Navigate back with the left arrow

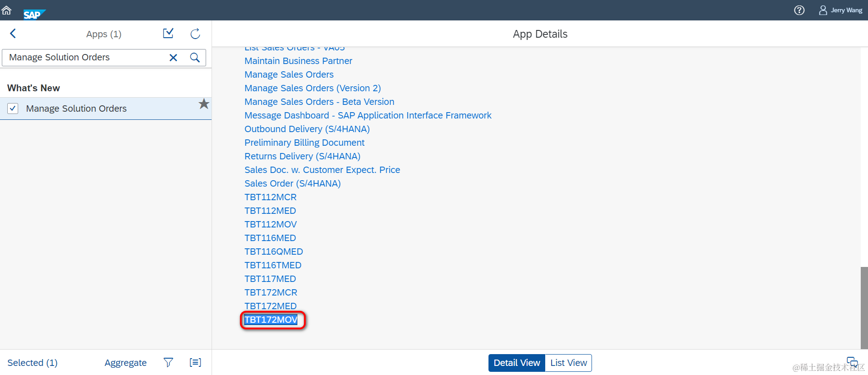click(13, 34)
